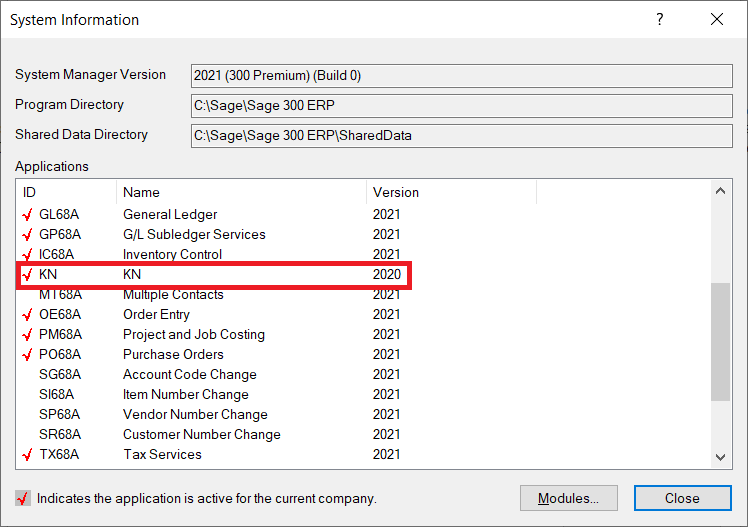Click the question mark help button
748x527 pixels.
(x=659, y=20)
